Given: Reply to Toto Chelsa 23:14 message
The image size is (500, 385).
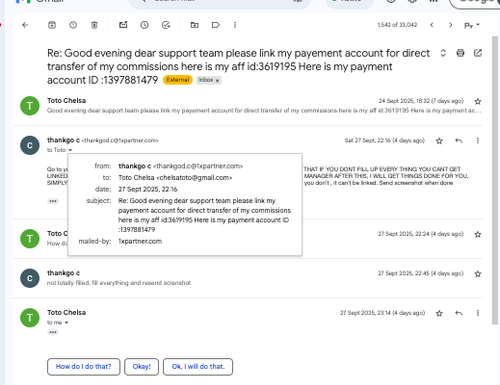Looking at the screenshot, I should click(459, 313).
